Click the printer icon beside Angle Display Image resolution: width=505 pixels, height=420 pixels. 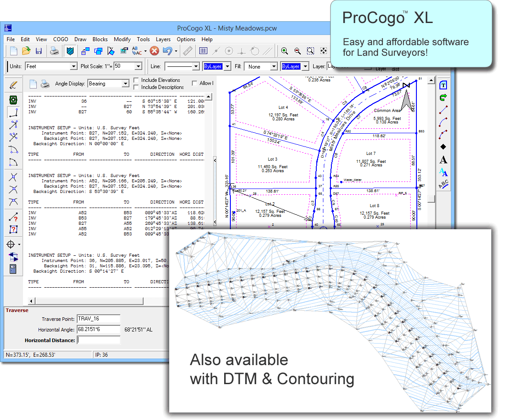45,84
